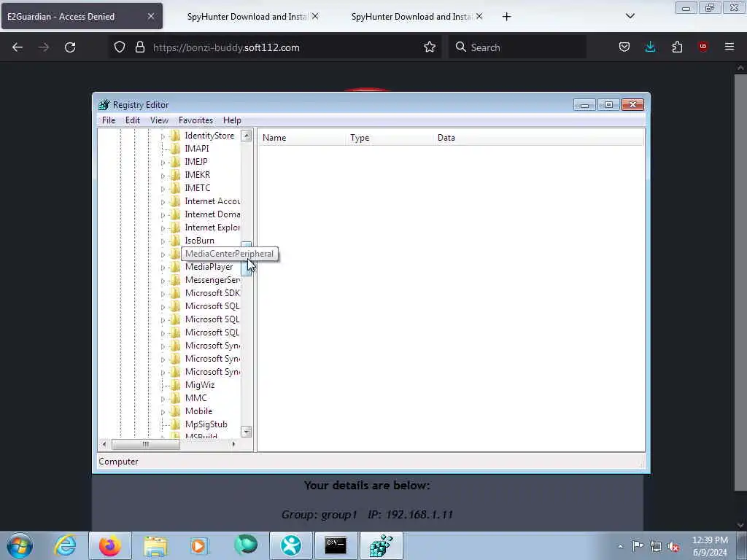Screen dimensions: 747x560
Task: Launch Internet Explorer from taskbar
Action: tap(65, 545)
